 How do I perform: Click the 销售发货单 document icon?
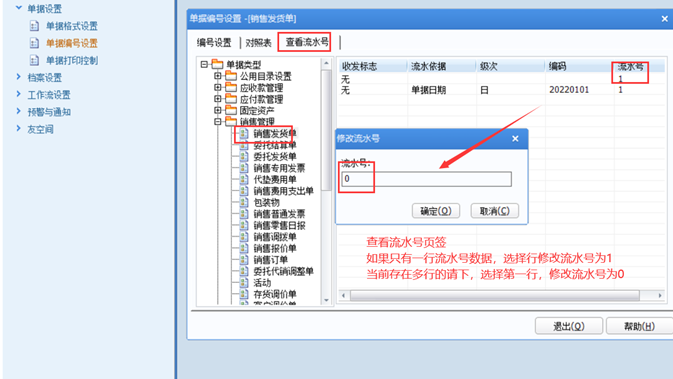click(244, 133)
